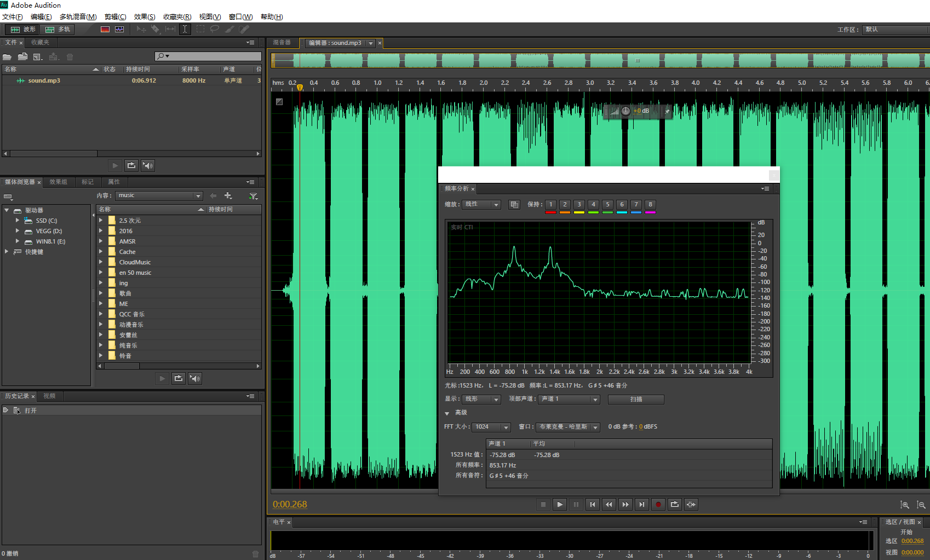Select the Move tool in toolbar
Image resolution: width=930 pixels, height=560 pixels.
[x=141, y=29]
